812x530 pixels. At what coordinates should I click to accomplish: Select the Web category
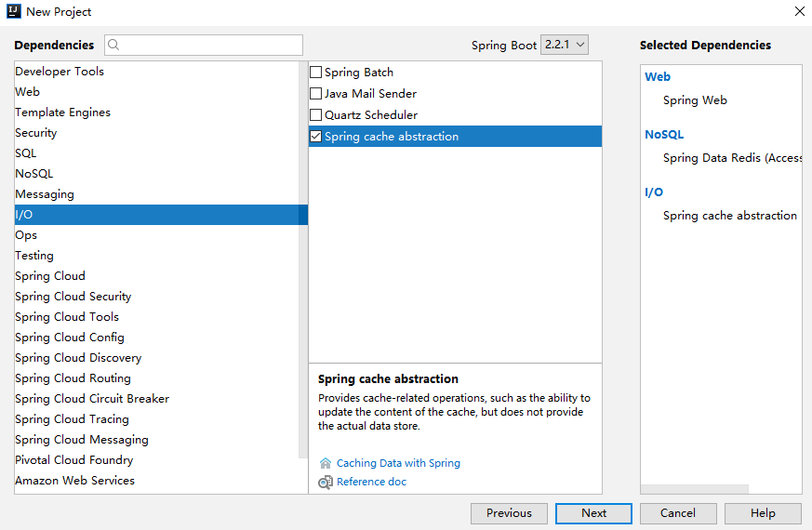tap(156, 92)
